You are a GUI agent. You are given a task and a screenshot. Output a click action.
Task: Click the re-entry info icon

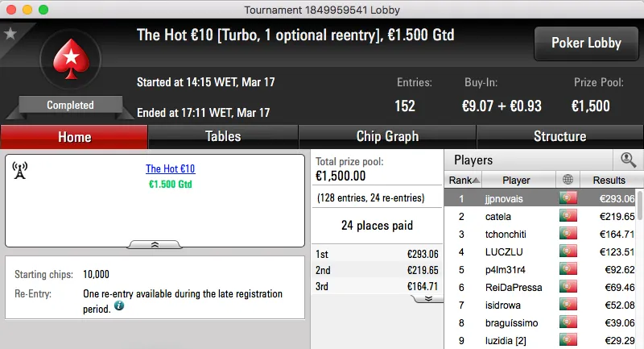click(119, 306)
